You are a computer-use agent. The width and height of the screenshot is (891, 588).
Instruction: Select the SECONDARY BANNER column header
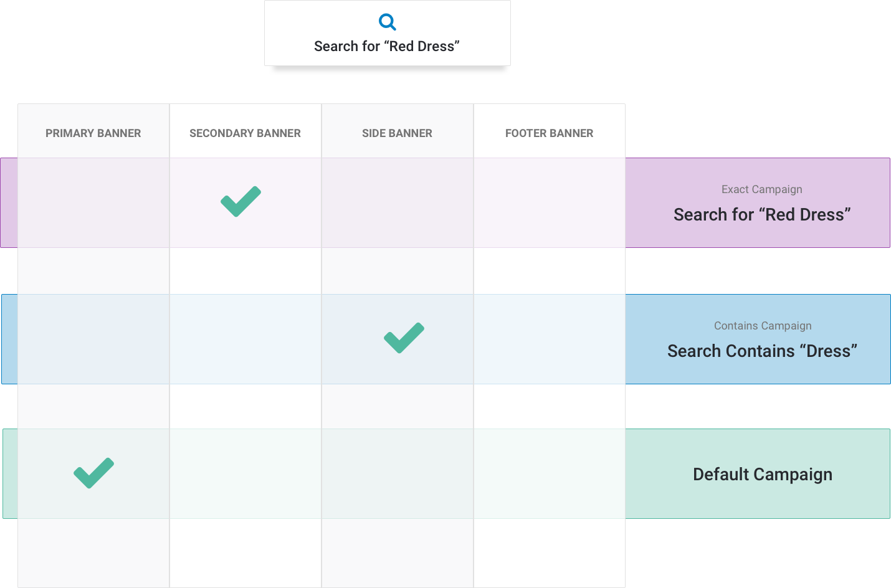245,133
